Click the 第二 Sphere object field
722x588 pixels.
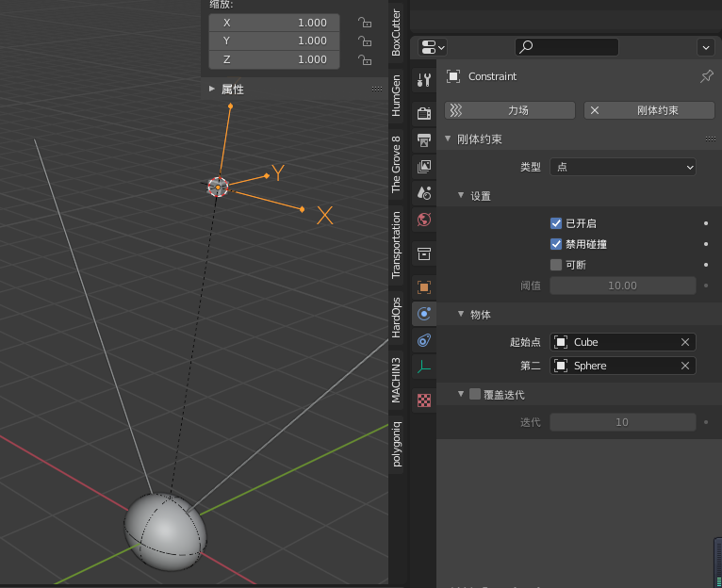tap(622, 366)
